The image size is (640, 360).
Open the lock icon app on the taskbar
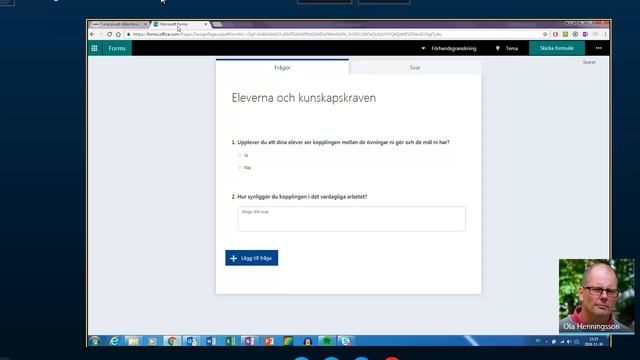coord(307,341)
